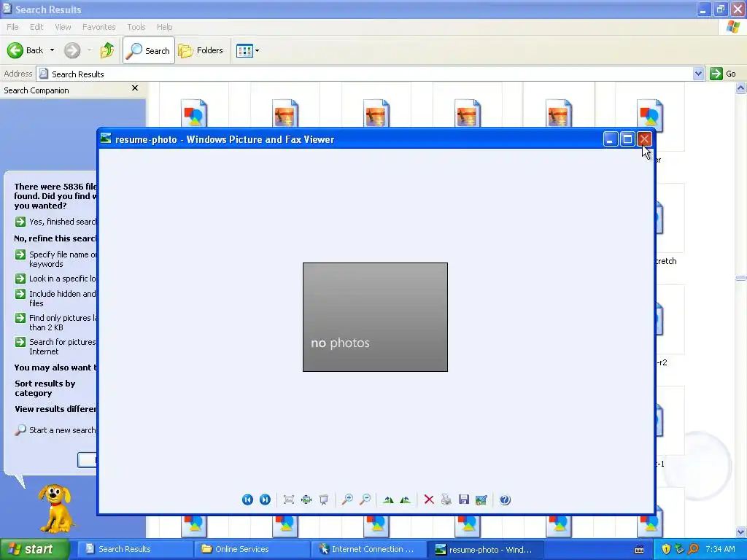Click the Folders toolbar button
Screen dimensions: 747x560
pyautogui.click(x=201, y=50)
